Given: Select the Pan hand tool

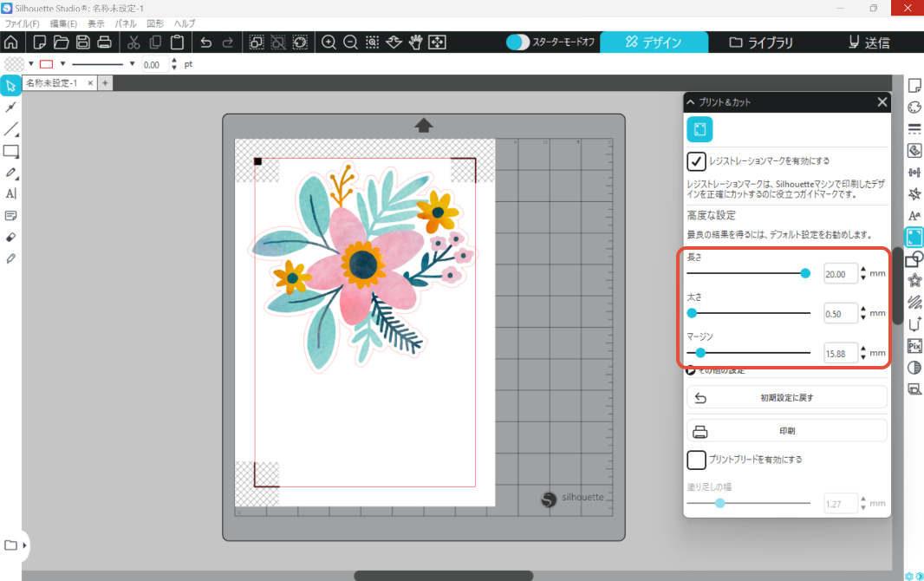Looking at the screenshot, I should click(416, 42).
